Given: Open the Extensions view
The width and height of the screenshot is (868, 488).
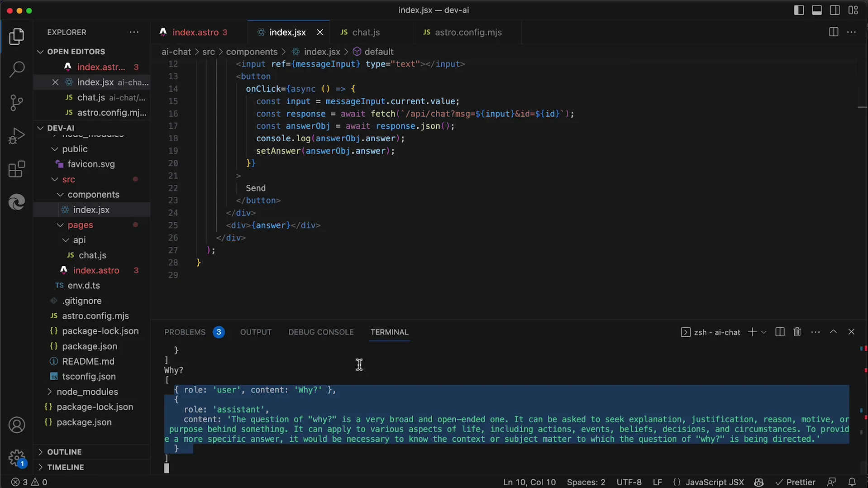Looking at the screenshot, I should [x=17, y=169].
